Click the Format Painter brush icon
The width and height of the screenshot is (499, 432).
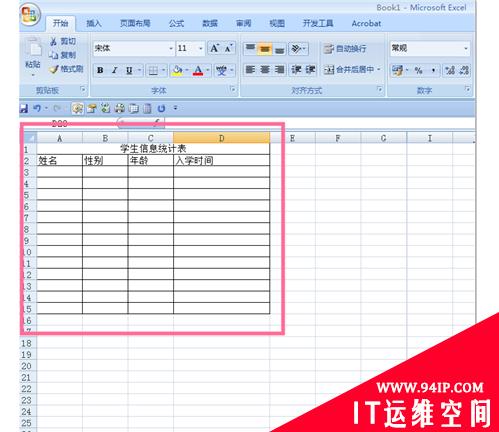pyautogui.click(x=54, y=69)
